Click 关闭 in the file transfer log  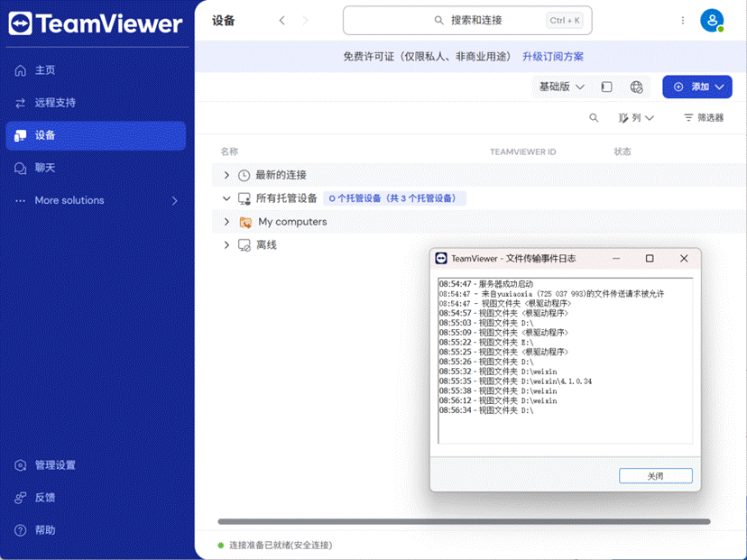click(x=656, y=476)
